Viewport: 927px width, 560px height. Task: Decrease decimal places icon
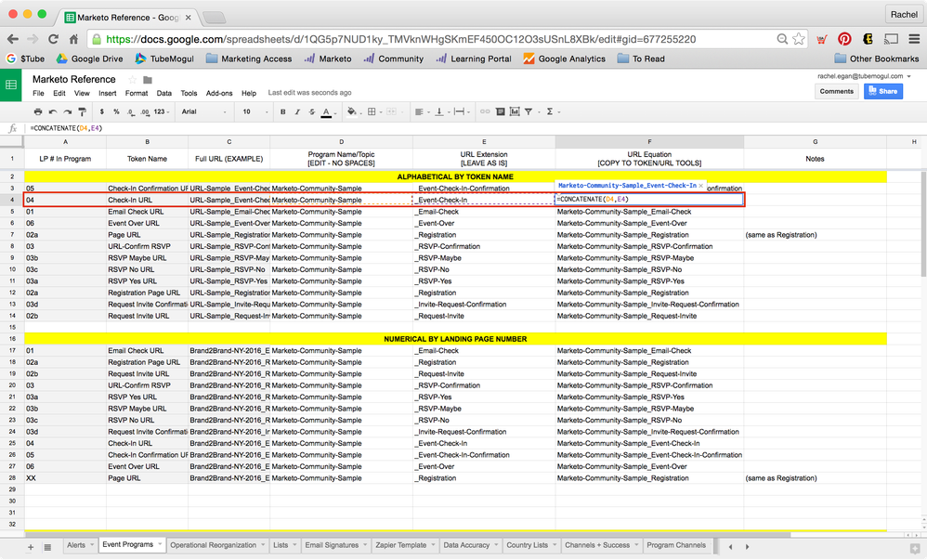pyautogui.click(x=131, y=111)
